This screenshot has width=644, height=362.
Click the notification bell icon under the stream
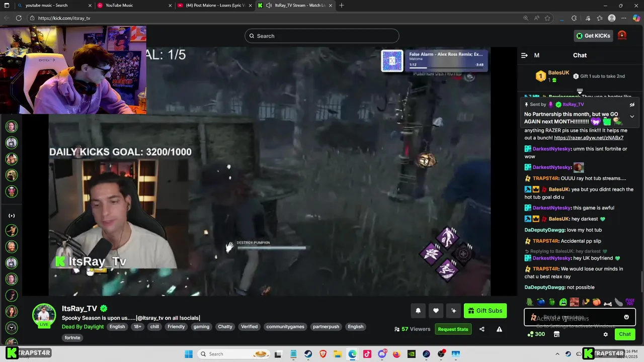pos(418,311)
